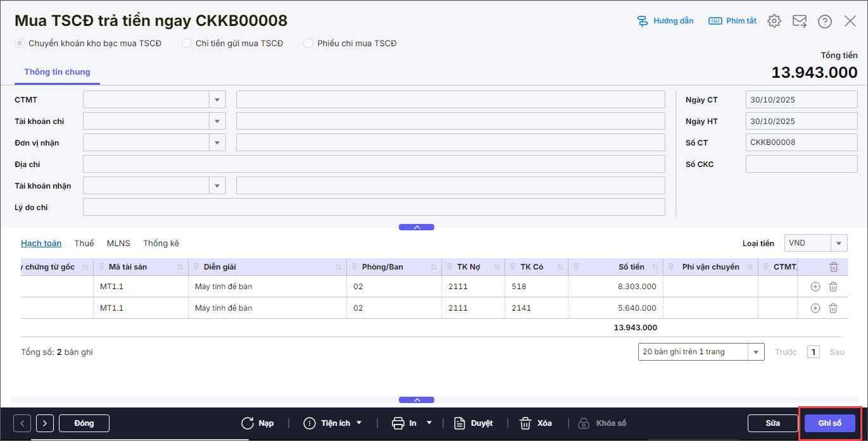The height and width of the screenshot is (441, 868).
Task: Select page 1 in pagination
Action: click(x=814, y=352)
